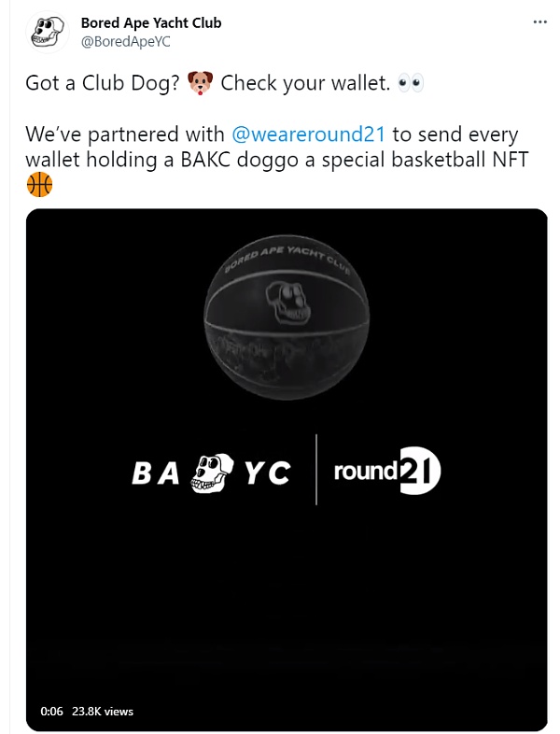Click the 23.8K views counter
The image size is (560, 734).
[103, 712]
